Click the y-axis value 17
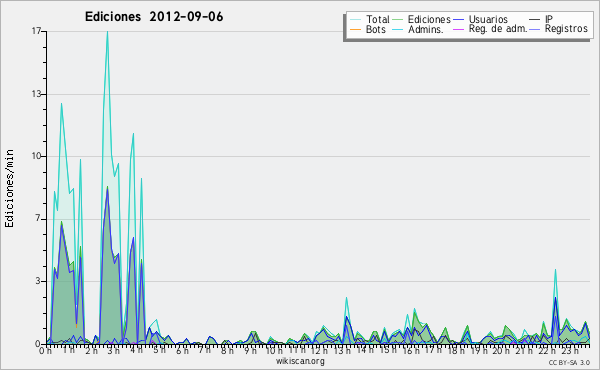This screenshot has width=600, height=370. (x=36, y=31)
